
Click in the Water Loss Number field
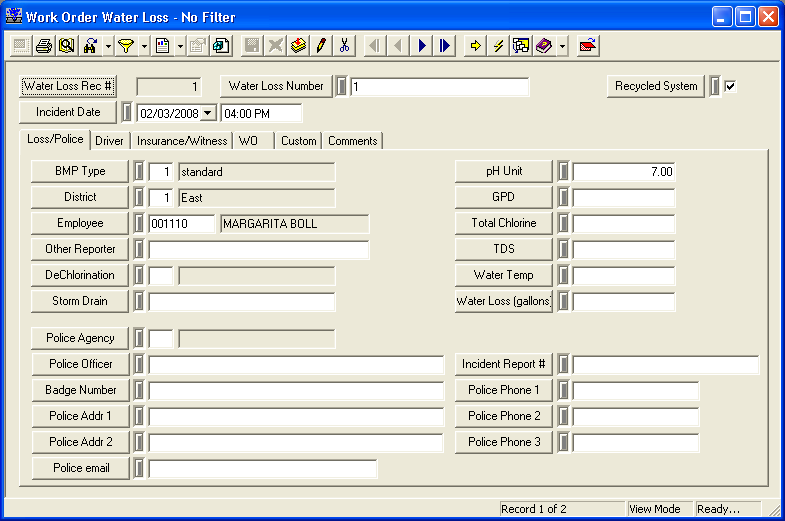click(x=440, y=87)
